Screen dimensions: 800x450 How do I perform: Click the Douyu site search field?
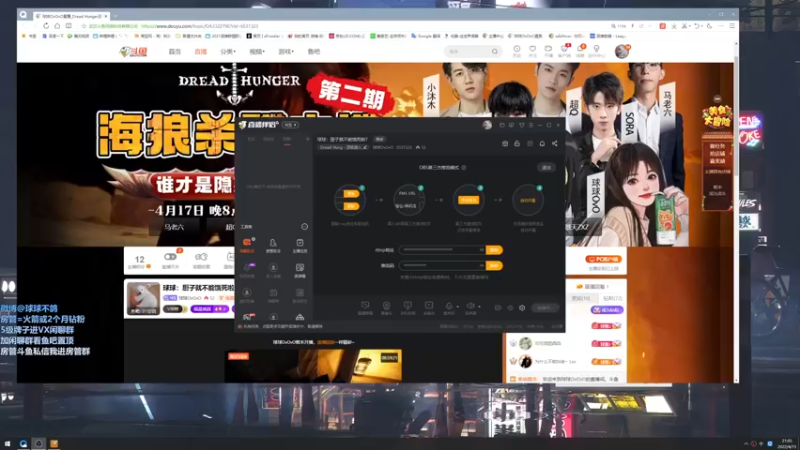pyautogui.click(x=469, y=51)
